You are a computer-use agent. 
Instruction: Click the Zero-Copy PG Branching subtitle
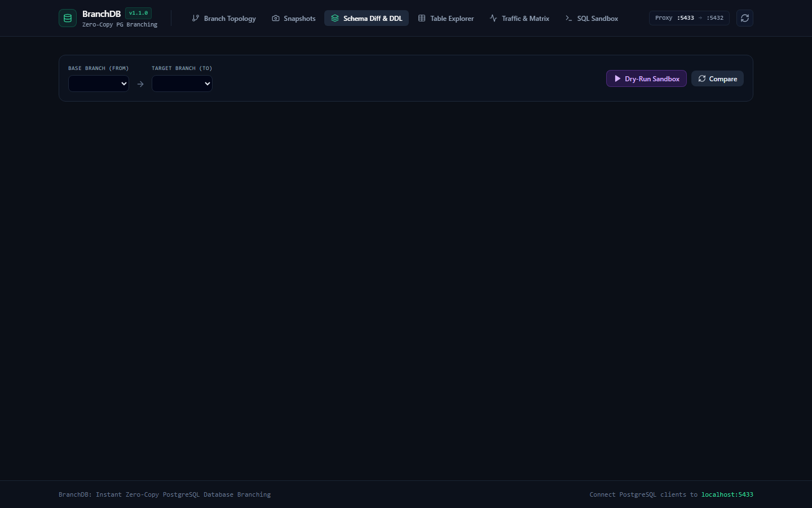(120, 25)
